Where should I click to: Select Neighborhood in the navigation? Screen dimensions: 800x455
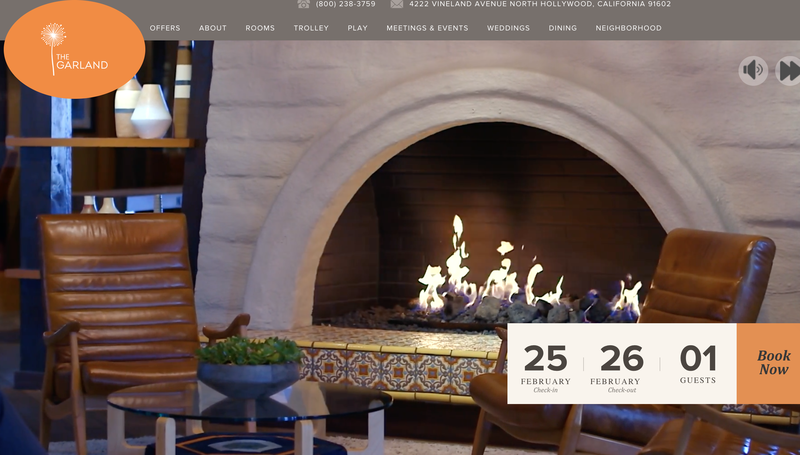629,28
